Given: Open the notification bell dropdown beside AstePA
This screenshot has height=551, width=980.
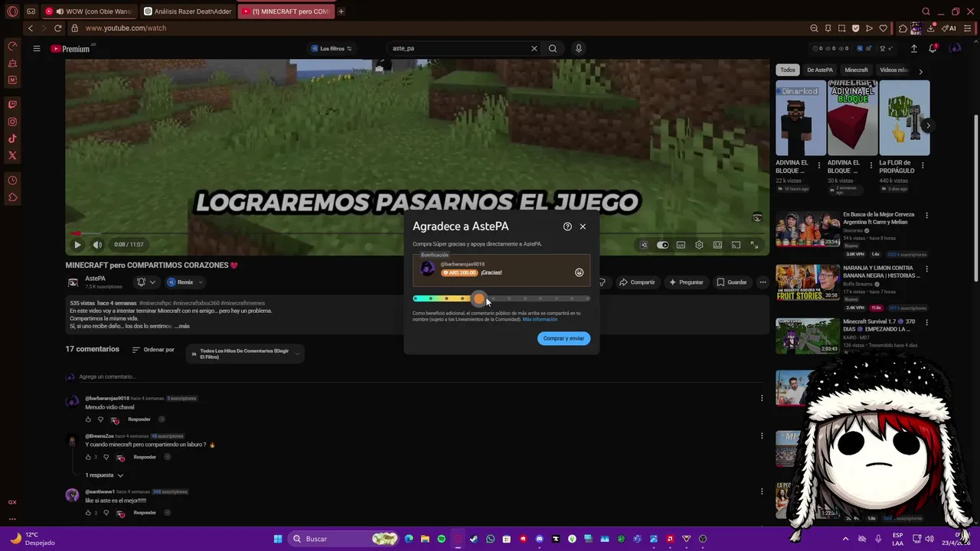Looking at the screenshot, I should click(x=145, y=282).
